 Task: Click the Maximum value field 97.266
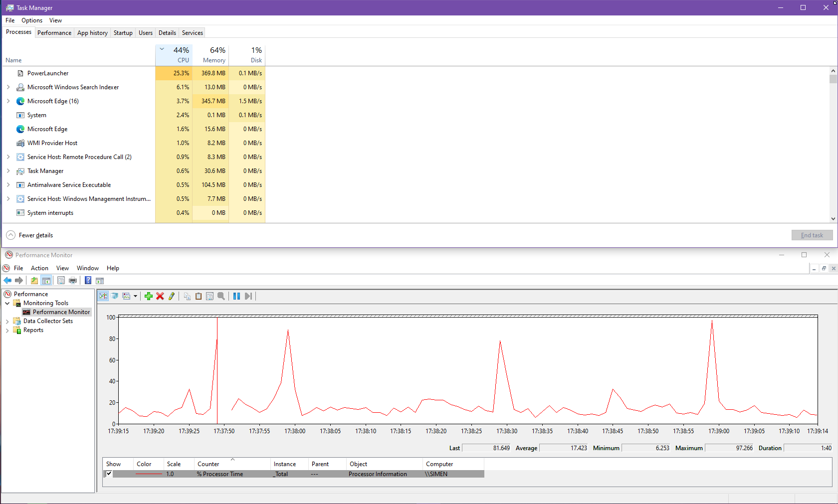point(729,448)
